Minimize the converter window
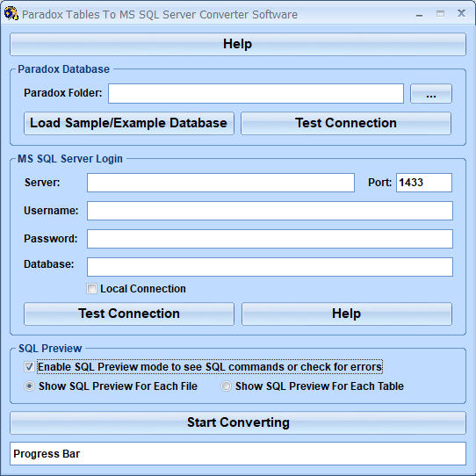The image size is (476, 476). click(419, 14)
